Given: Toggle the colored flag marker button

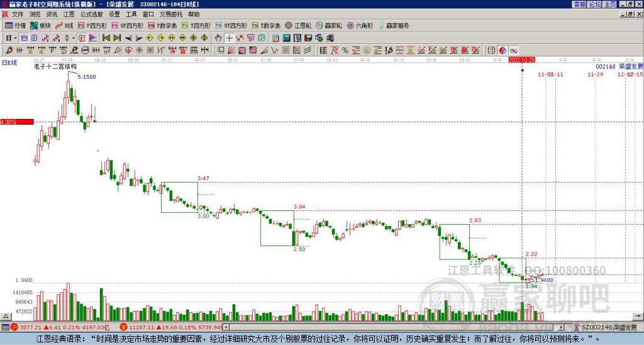Looking at the screenshot, I should pos(93,38).
